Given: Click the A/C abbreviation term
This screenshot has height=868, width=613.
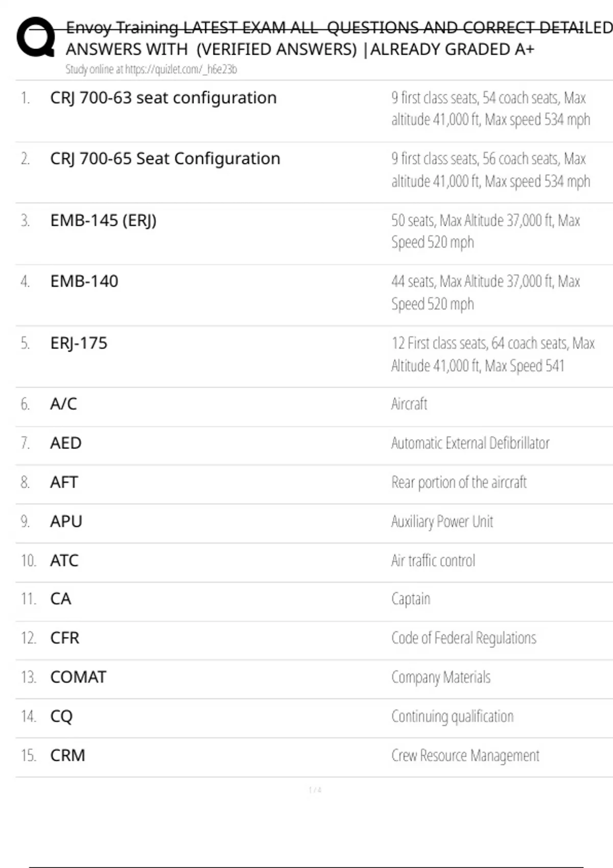Looking at the screenshot, I should [x=63, y=404].
